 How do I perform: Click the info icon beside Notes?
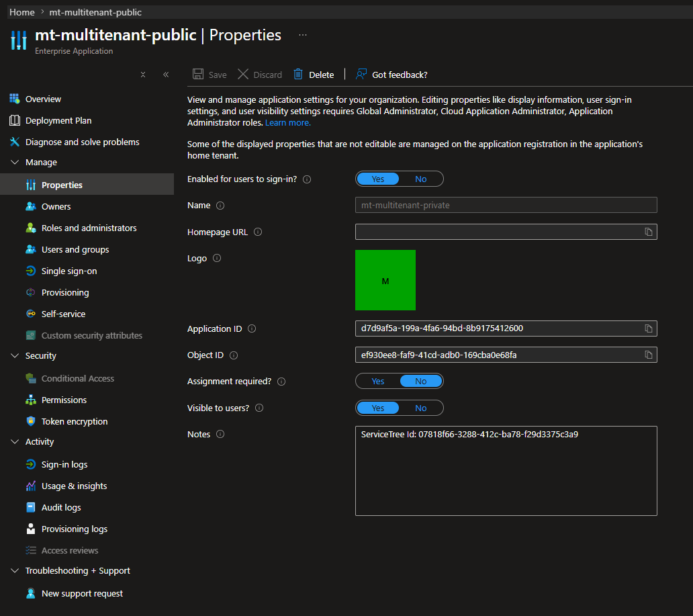220,434
